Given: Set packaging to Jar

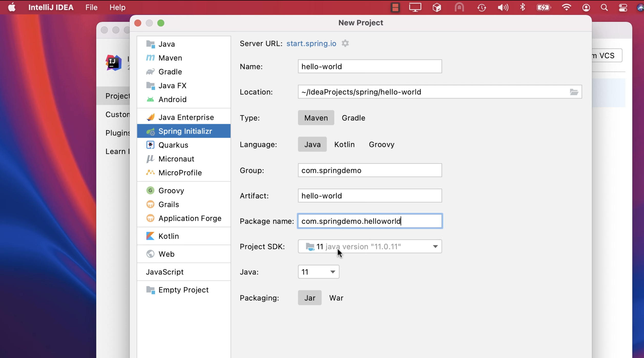Looking at the screenshot, I should tap(310, 298).
